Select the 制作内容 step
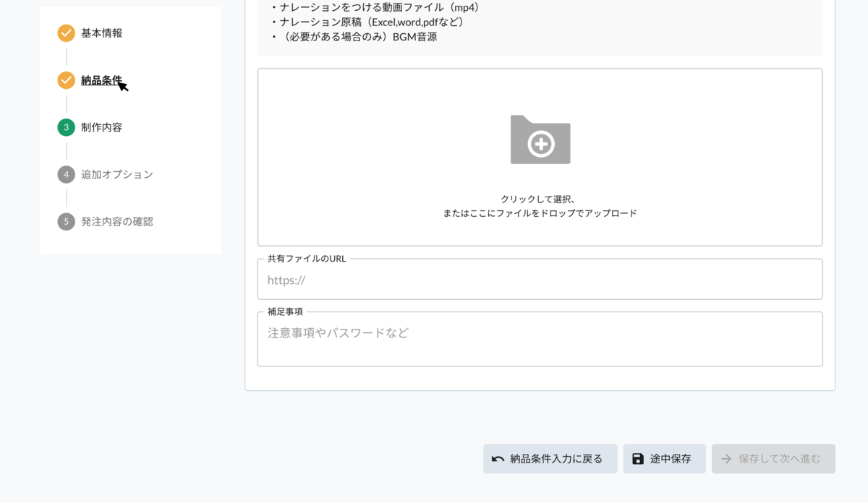Screen dimensions: 868x503 (101, 127)
